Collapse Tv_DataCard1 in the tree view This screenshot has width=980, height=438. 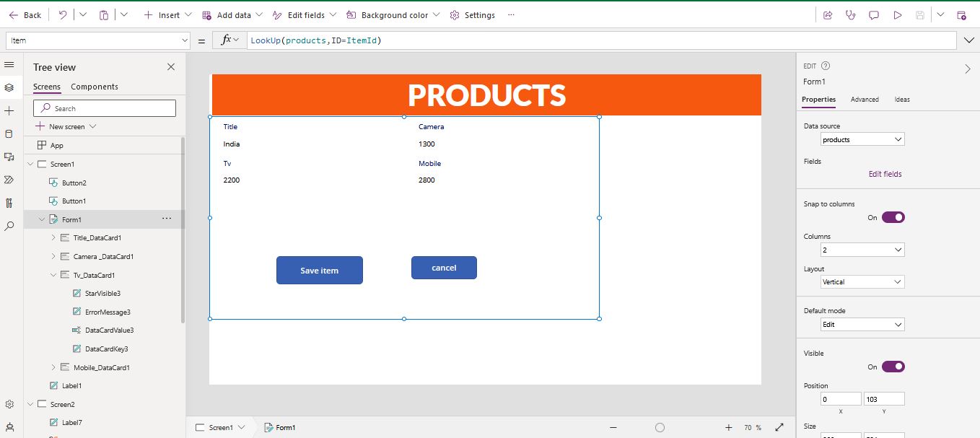pyautogui.click(x=52, y=275)
